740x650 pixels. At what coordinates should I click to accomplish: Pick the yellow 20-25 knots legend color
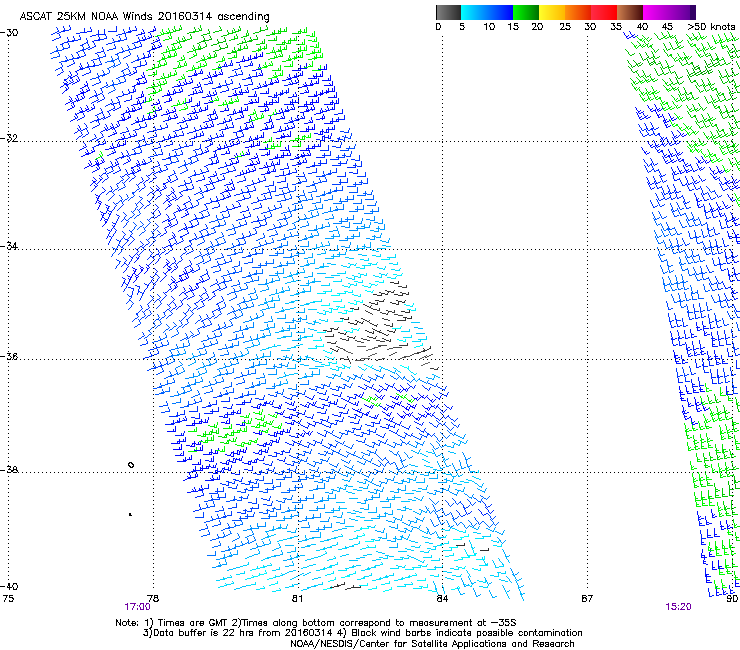pos(552,12)
